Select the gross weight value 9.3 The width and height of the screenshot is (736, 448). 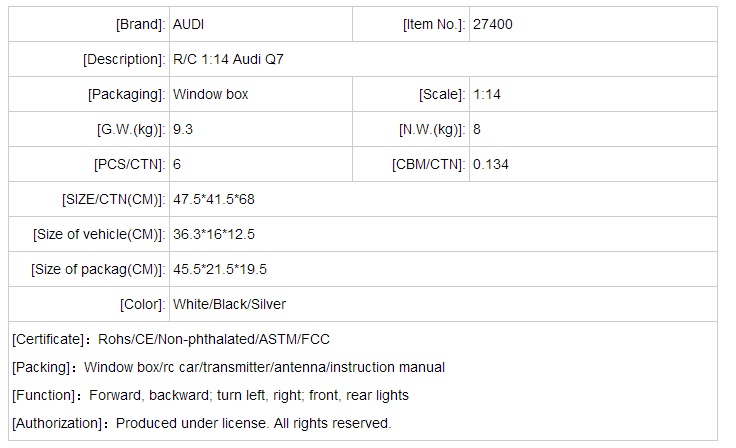pos(183,129)
